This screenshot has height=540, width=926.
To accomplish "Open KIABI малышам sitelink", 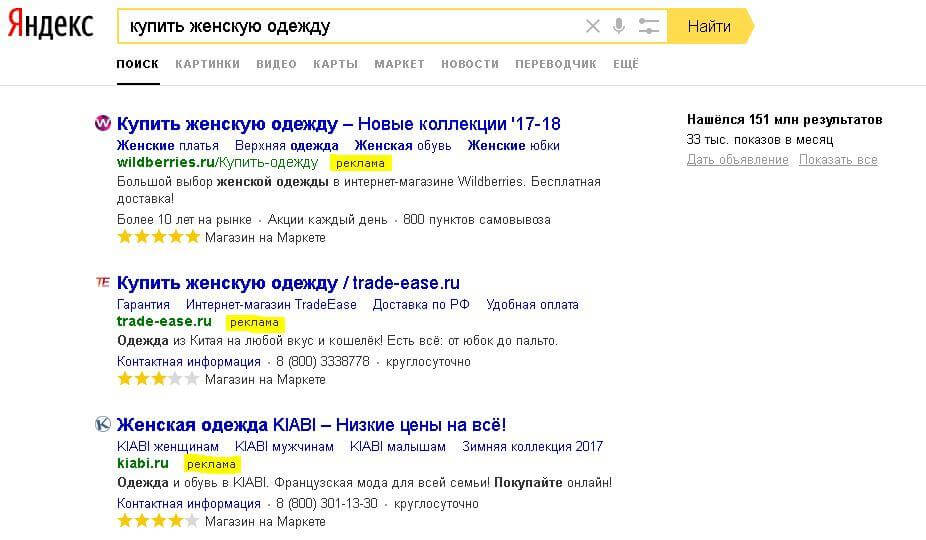I will click(x=397, y=447).
